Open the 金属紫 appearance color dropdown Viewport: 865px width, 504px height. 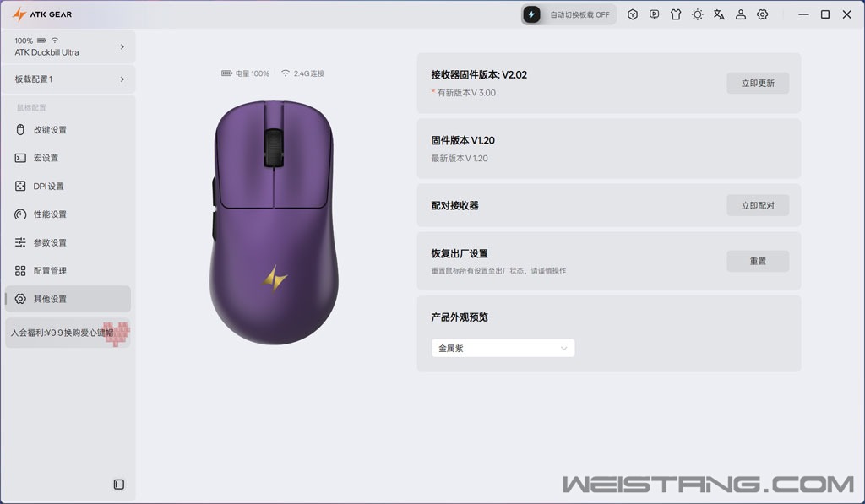point(503,348)
